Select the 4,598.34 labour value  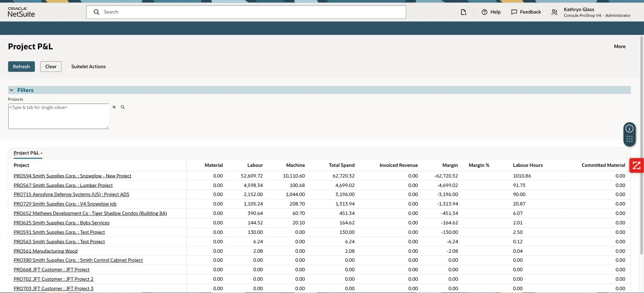point(253,185)
